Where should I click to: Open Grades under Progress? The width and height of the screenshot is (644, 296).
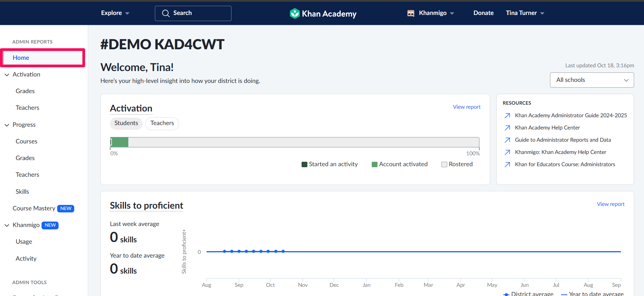click(x=25, y=158)
